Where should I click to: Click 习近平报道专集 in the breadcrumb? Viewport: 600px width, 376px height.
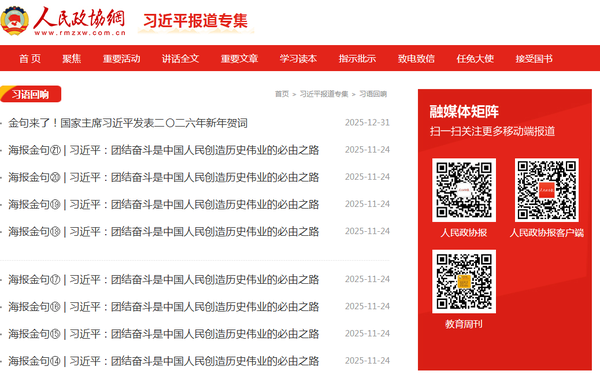click(x=324, y=94)
